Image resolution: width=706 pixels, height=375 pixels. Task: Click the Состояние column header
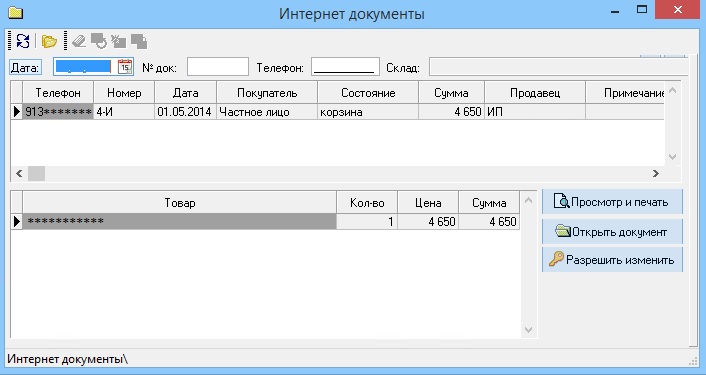[x=368, y=93]
